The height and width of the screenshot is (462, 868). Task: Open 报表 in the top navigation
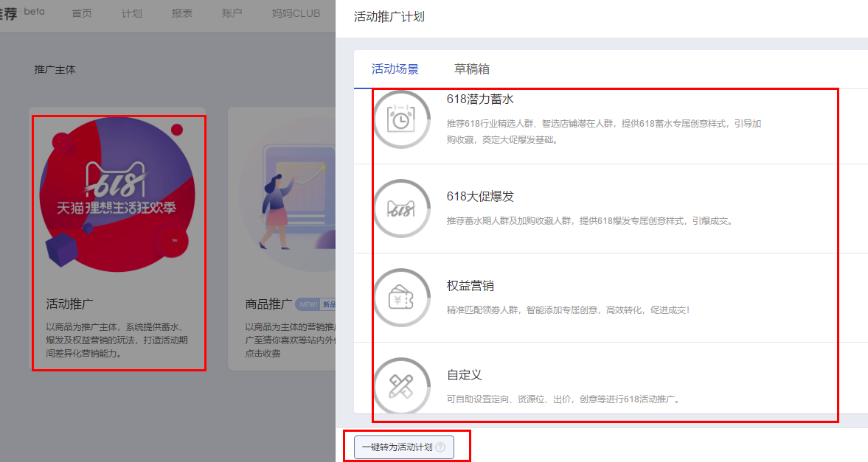[181, 13]
